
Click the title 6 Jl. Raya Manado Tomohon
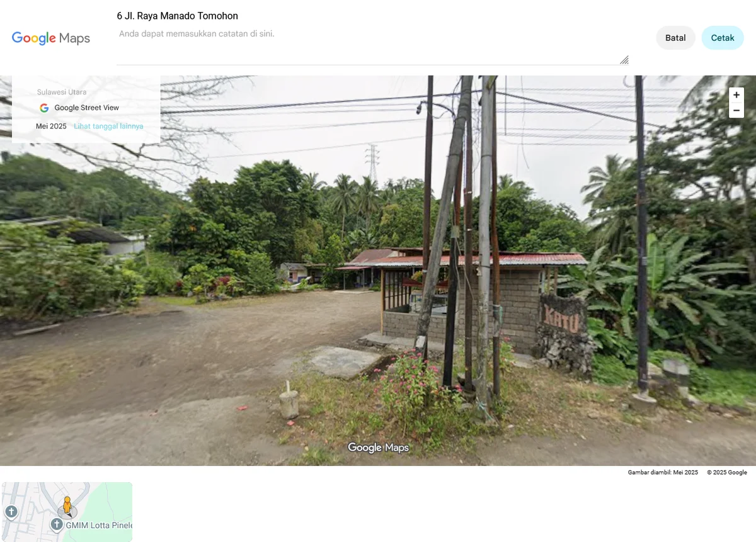178,16
